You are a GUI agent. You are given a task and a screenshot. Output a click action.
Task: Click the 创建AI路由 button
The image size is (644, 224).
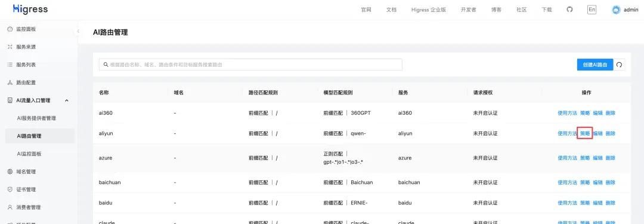tap(595, 65)
